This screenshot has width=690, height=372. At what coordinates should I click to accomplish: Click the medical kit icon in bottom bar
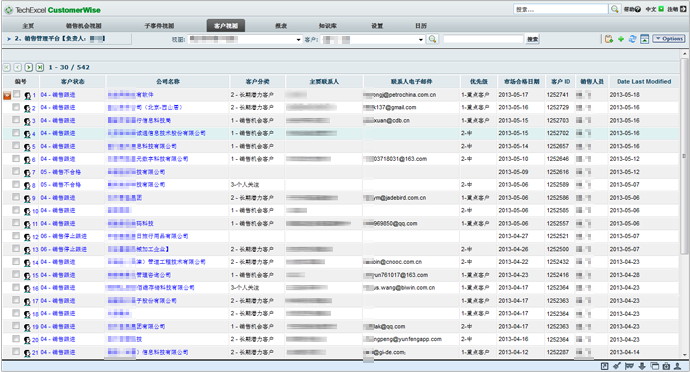666,366
